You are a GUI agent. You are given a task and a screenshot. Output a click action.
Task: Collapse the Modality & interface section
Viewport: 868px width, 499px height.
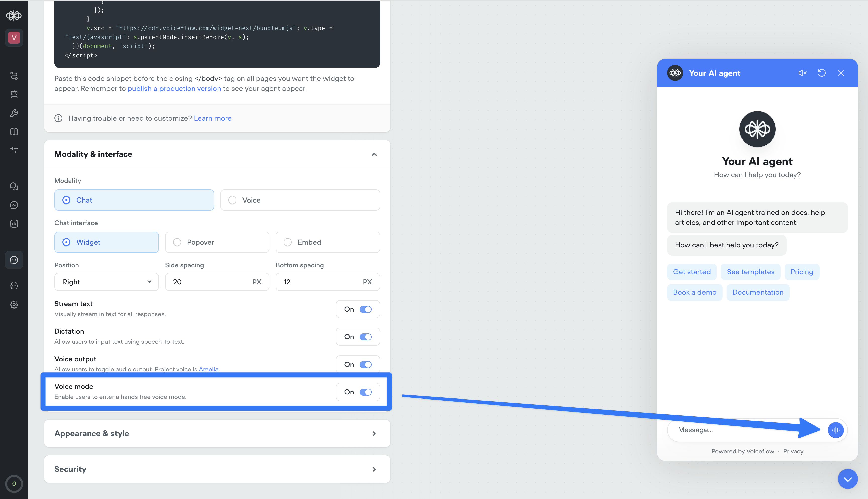pos(374,154)
